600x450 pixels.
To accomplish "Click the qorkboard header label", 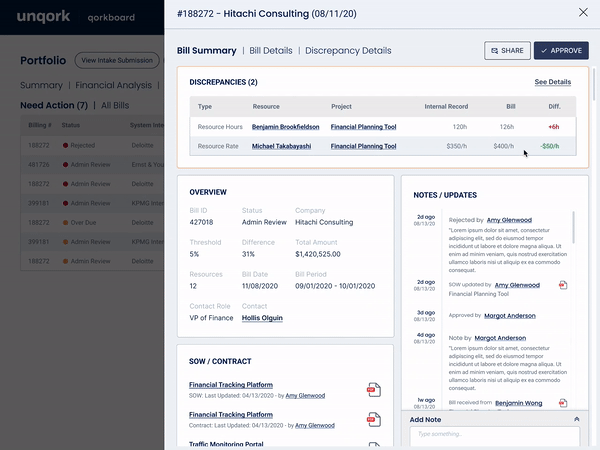I will (111, 18).
